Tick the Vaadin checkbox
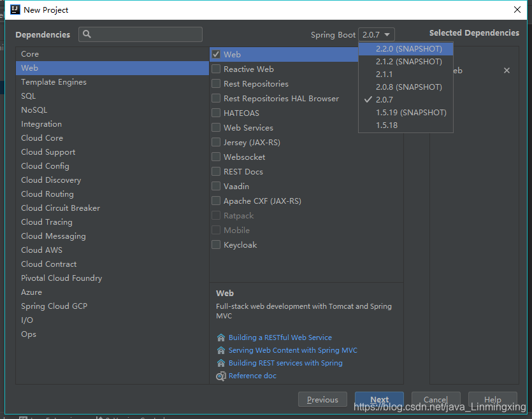 (x=216, y=186)
